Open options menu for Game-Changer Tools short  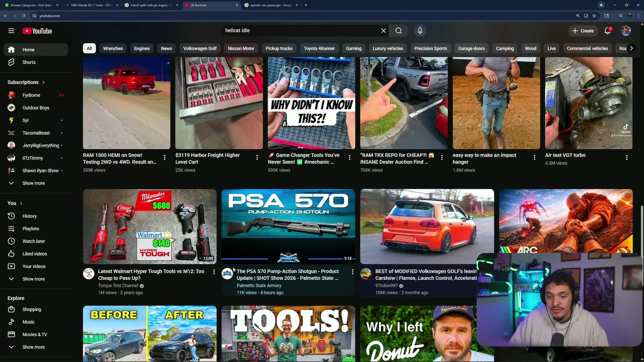pos(350,157)
